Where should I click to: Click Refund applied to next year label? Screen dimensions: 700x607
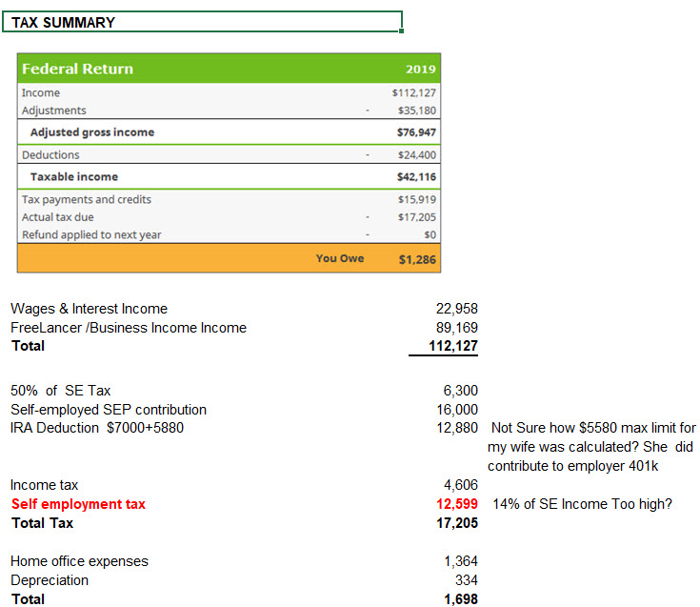pos(91,235)
